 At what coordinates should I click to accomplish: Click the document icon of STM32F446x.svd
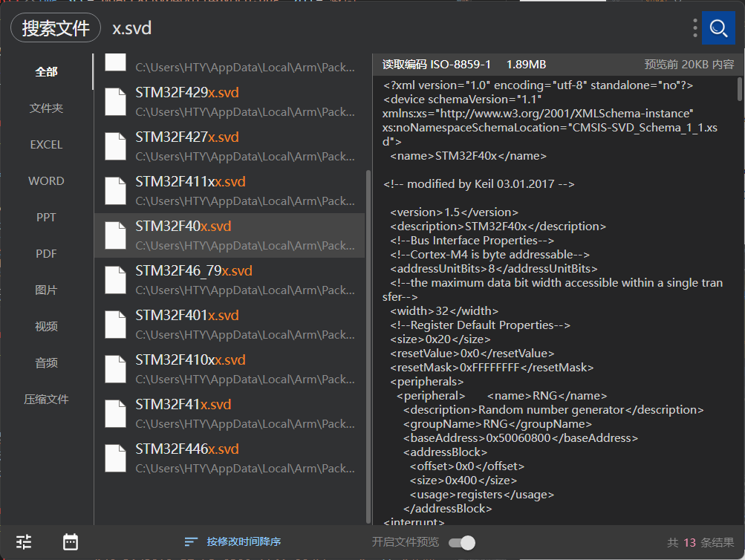[x=115, y=458]
